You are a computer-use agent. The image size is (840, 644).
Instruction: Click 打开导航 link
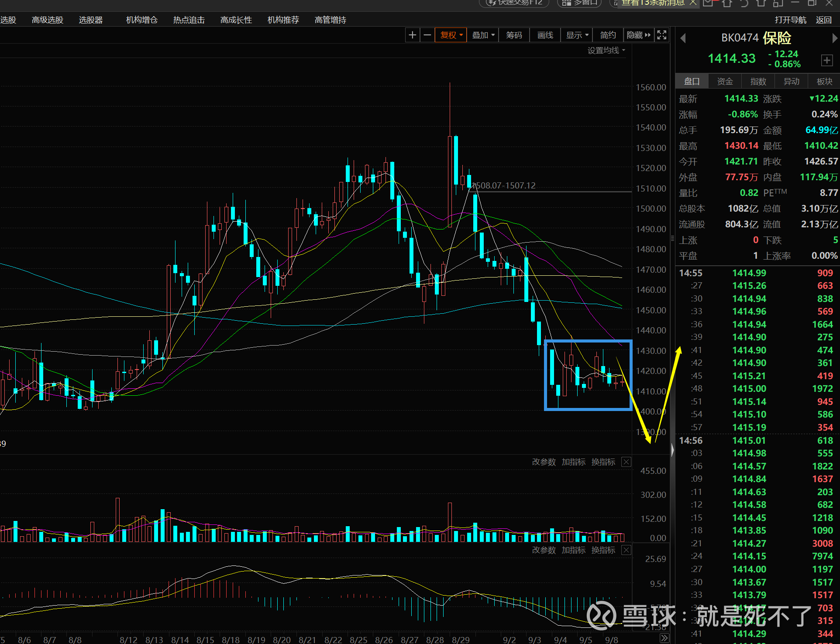[790, 20]
